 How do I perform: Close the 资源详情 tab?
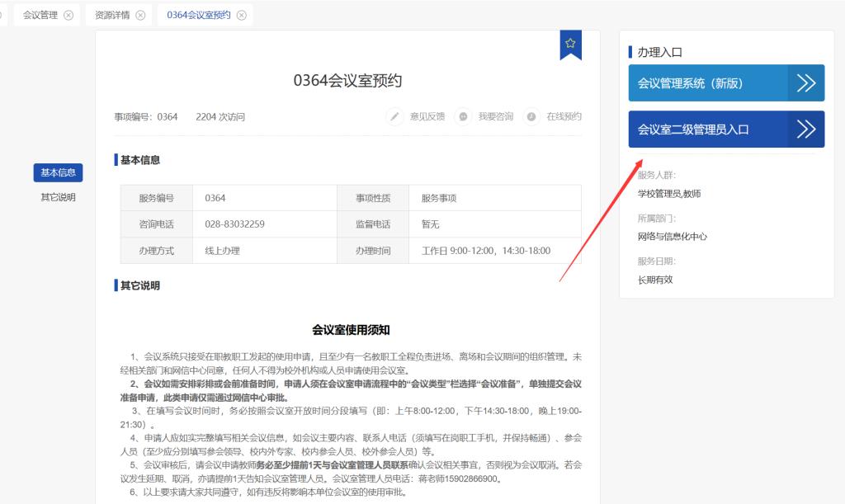pyautogui.click(x=140, y=15)
